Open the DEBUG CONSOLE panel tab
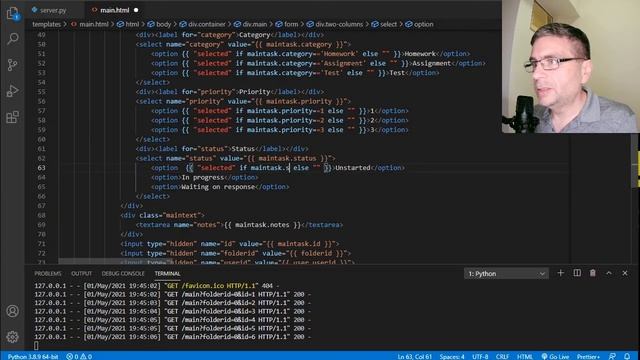This screenshot has width=640, height=360. pyautogui.click(x=123, y=273)
